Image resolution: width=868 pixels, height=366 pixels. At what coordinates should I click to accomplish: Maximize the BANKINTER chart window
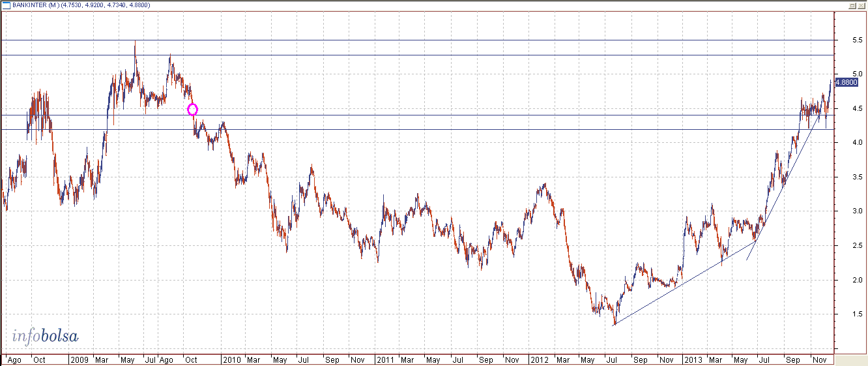[x=852, y=5]
